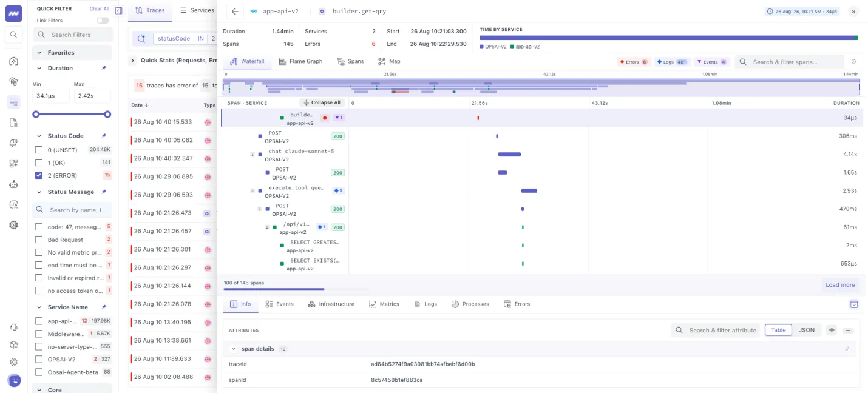Open the robot agent icon in left sidebar
Image resolution: width=868 pixels, height=393 pixels.
click(13, 184)
